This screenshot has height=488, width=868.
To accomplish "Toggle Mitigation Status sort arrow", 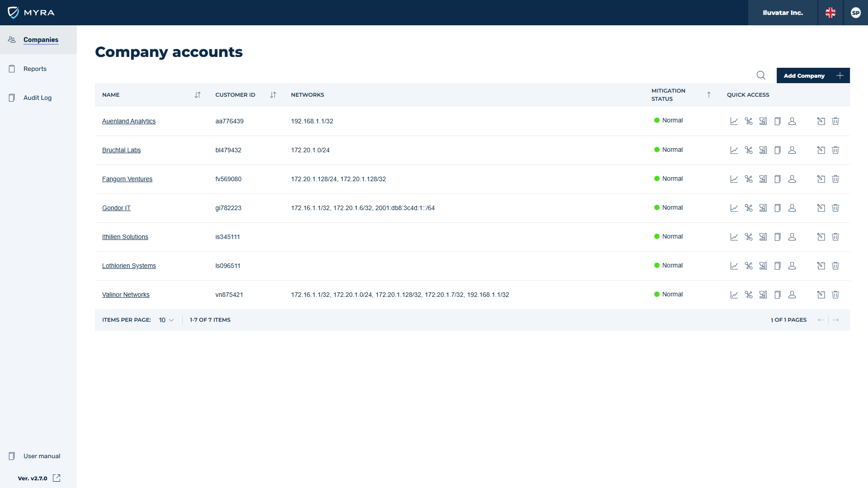I will [x=709, y=95].
